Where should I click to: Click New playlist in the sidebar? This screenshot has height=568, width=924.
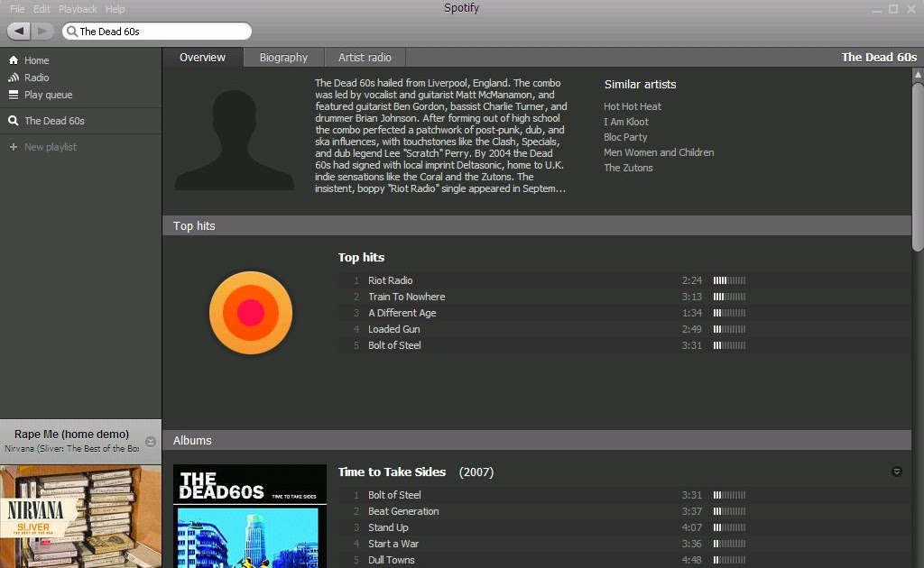(x=51, y=147)
